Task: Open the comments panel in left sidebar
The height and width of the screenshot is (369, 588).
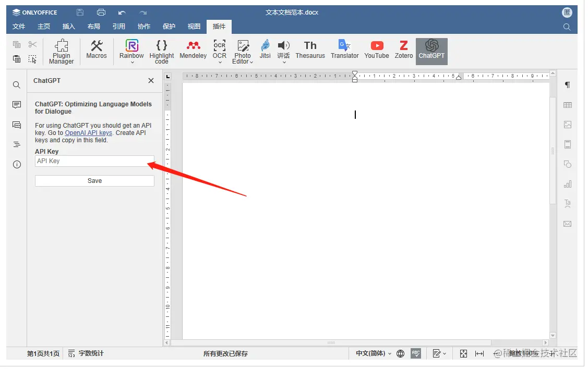Action: [x=17, y=105]
